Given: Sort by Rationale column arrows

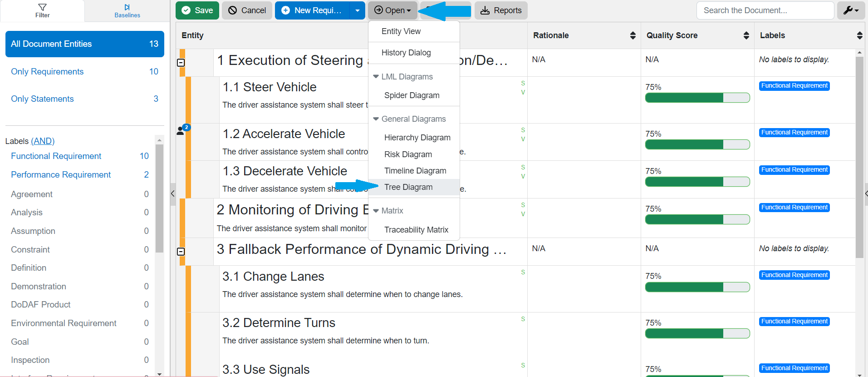Looking at the screenshot, I should [633, 35].
